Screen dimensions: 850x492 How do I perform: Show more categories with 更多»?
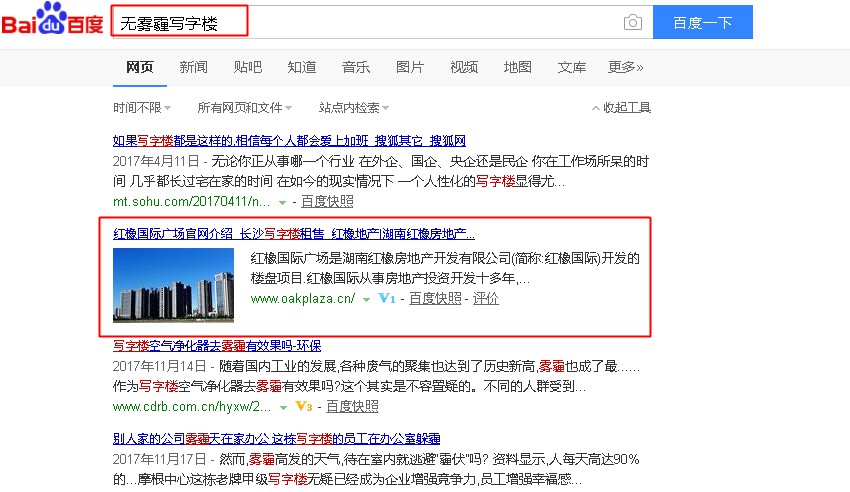pyautogui.click(x=625, y=67)
